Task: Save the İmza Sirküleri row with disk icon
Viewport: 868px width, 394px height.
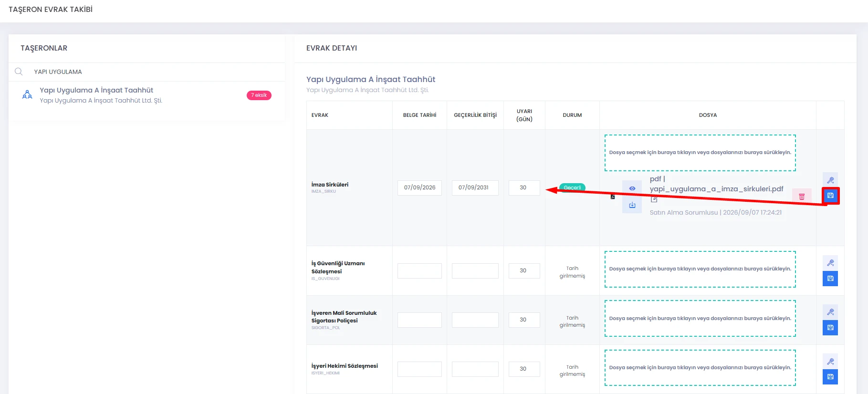Action: click(830, 196)
